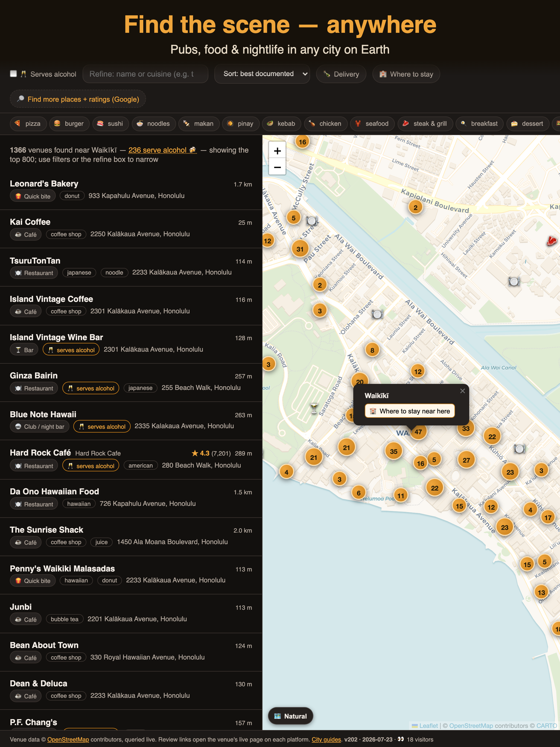Zoom in on the map
Viewport: 560px width, 747px height.
tap(277, 151)
